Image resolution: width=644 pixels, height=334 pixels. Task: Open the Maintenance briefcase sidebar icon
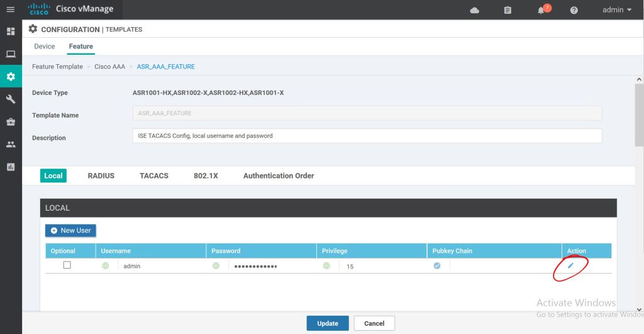tap(11, 122)
